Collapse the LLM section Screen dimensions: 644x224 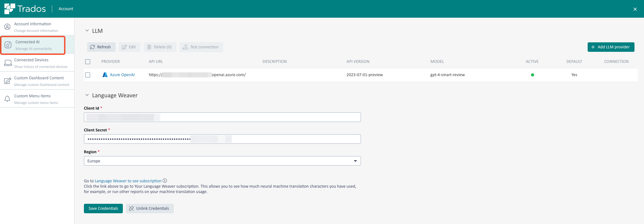[87, 31]
